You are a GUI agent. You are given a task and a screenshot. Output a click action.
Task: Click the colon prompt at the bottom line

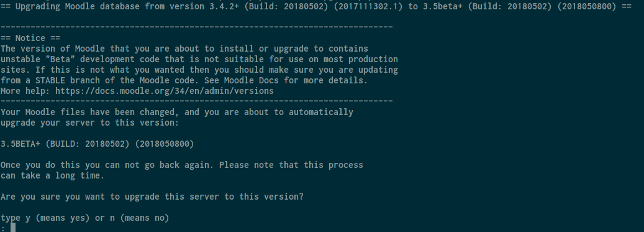point(3,228)
